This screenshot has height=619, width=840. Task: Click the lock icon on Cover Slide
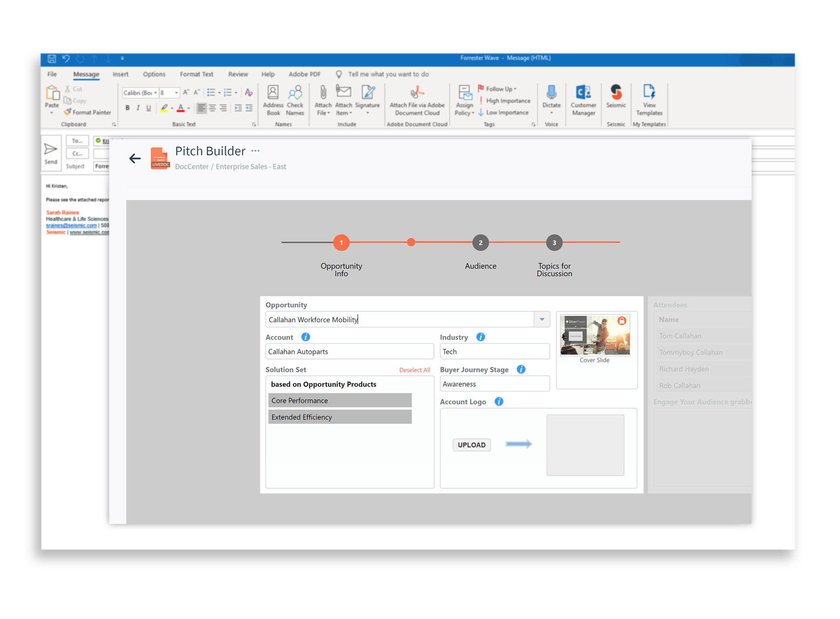point(622,321)
